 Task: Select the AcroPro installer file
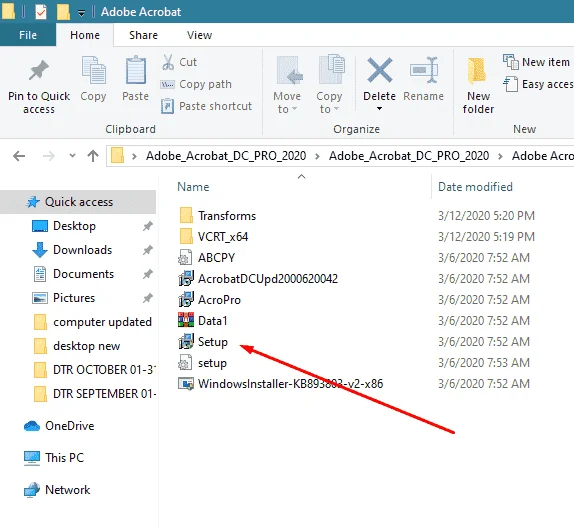pos(210,300)
